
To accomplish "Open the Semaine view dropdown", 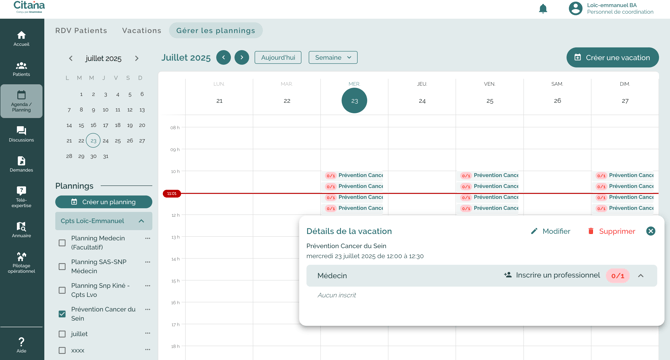I will click(x=333, y=57).
